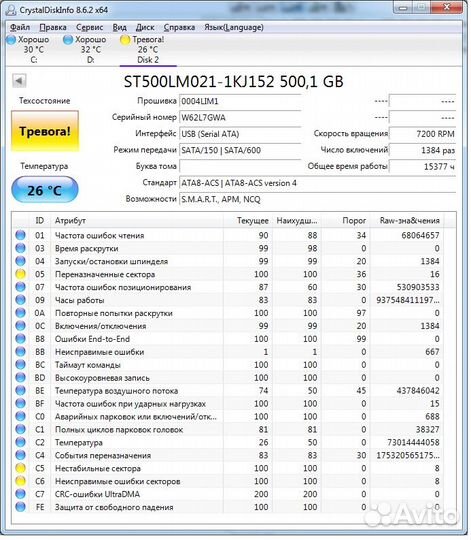Click the Текущее column header
471x540 pixels.
click(x=248, y=220)
